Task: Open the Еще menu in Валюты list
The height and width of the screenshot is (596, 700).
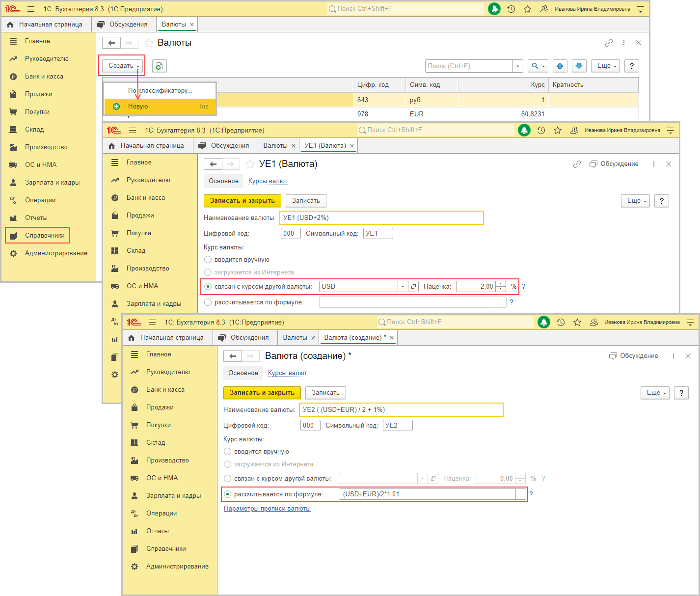Action: 605,66
